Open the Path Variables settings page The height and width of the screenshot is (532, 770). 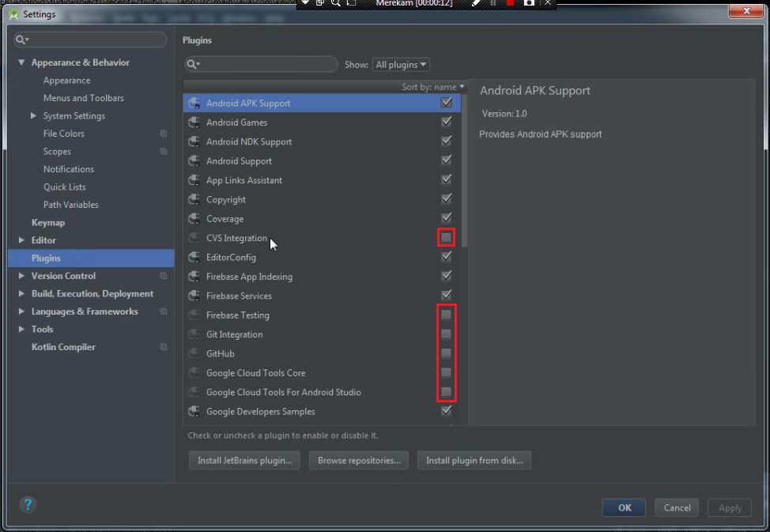(70, 205)
